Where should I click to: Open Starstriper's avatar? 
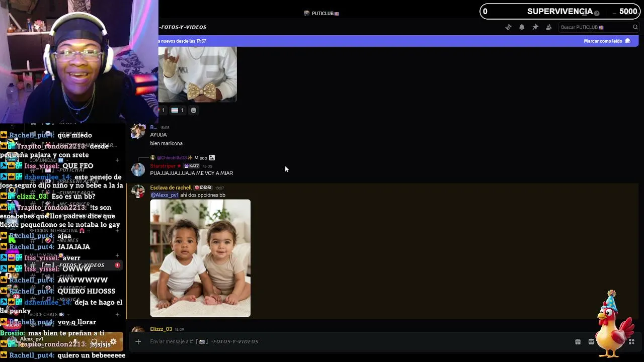click(138, 169)
